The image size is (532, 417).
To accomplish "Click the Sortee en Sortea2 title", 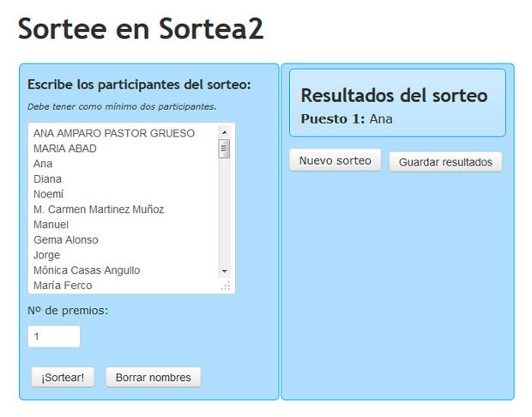I will 141,29.
